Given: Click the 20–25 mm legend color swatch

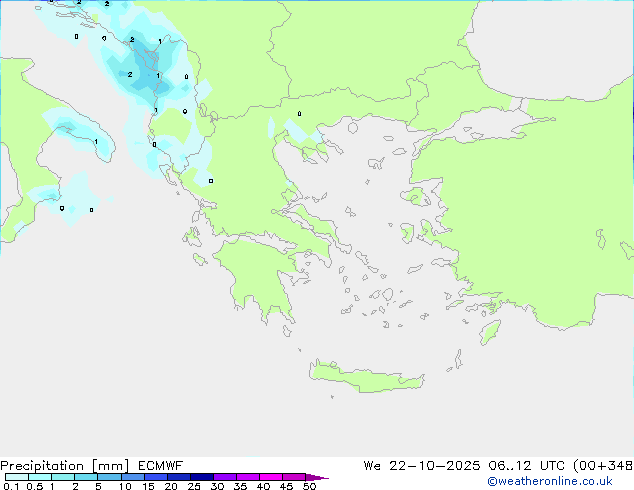Looking at the screenshot, I should pos(179,477).
